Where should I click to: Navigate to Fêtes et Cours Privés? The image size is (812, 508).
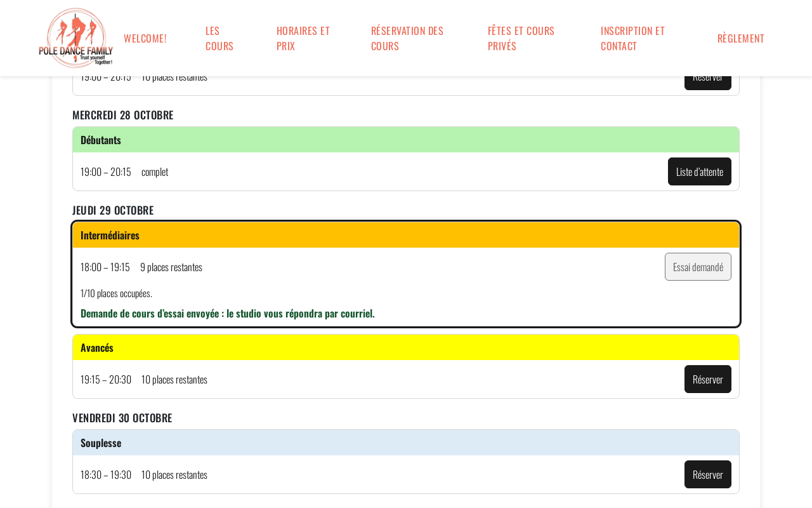pyautogui.click(x=521, y=38)
